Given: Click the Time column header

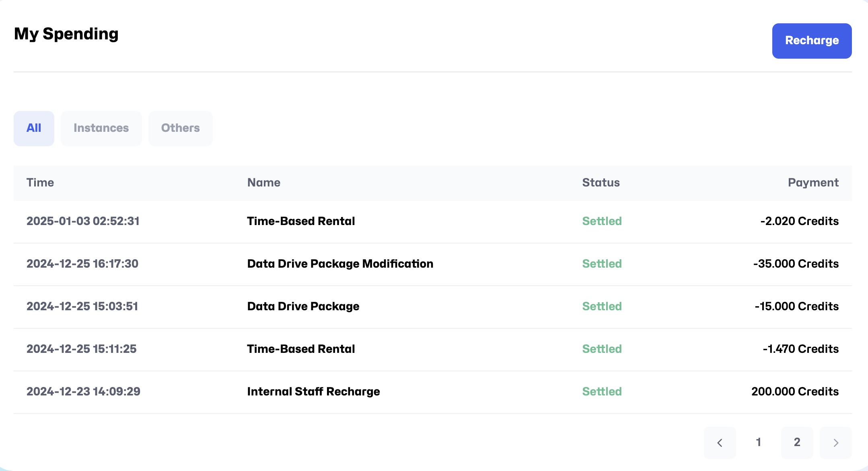Looking at the screenshot, I should (x=40, y=183).
